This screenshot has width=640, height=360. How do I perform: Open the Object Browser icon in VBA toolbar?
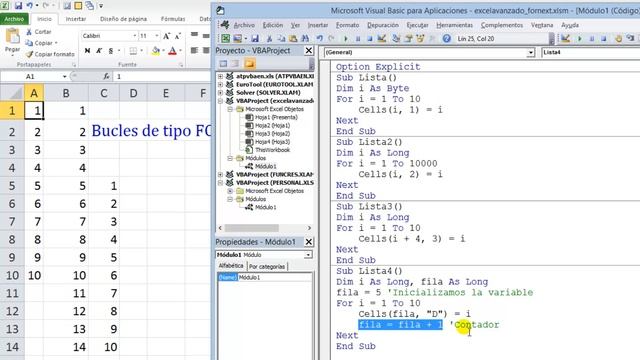click(x=420, y=38)
